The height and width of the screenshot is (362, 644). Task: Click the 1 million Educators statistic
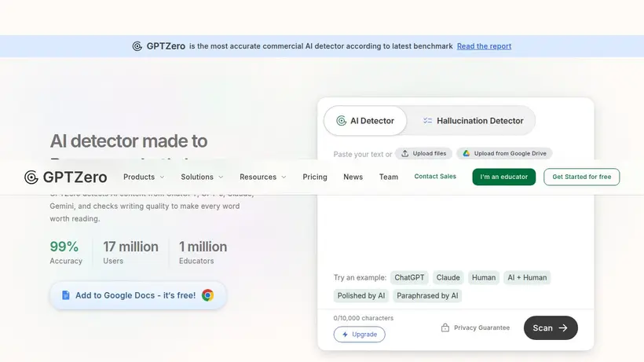click(x=203, y=252)
